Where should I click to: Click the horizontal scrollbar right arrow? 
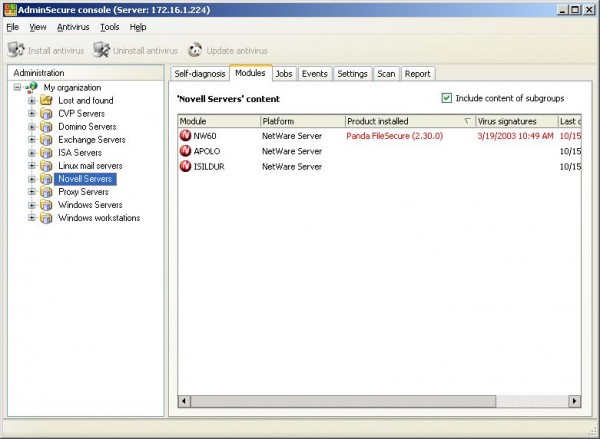[574, 401]
